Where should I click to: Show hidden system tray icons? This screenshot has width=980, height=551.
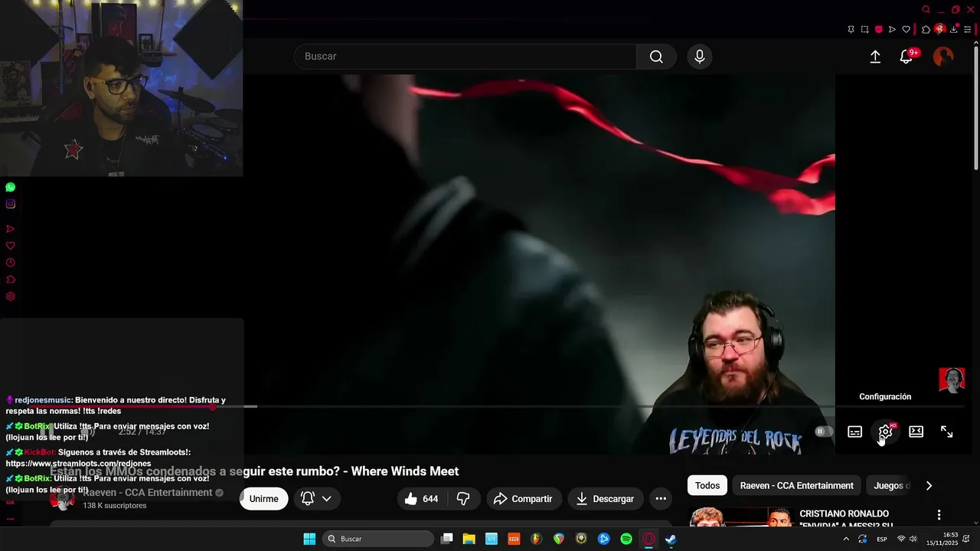point(846,539)
